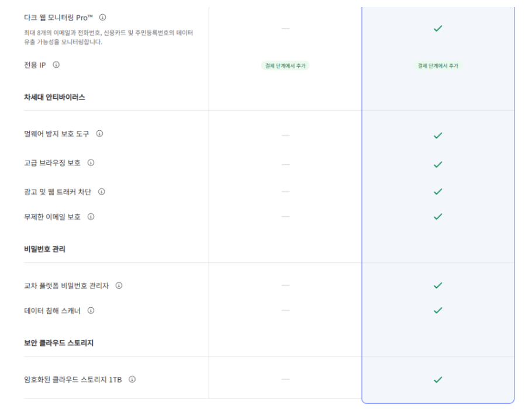Click info icon beside 광고 및 웹 트래커 차단
The image size is (532, 409).
point(102,192)
